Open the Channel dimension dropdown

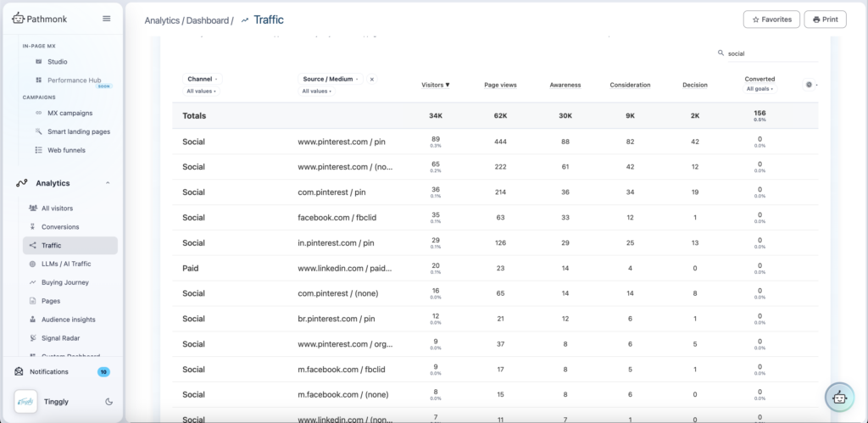(203, 79)
